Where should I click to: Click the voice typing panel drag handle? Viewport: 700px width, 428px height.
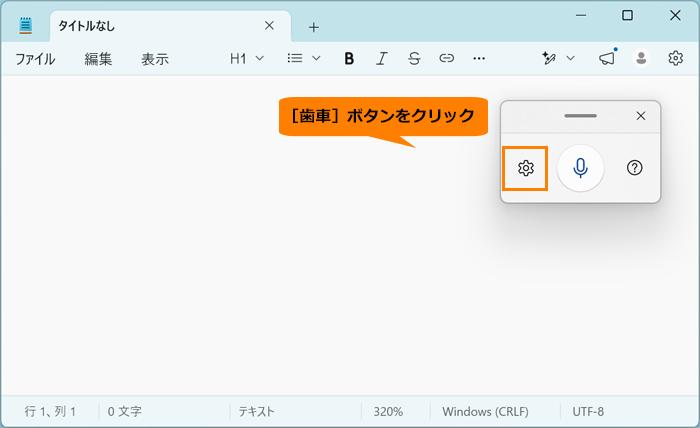pyautogui.click(x=580, y=116)
